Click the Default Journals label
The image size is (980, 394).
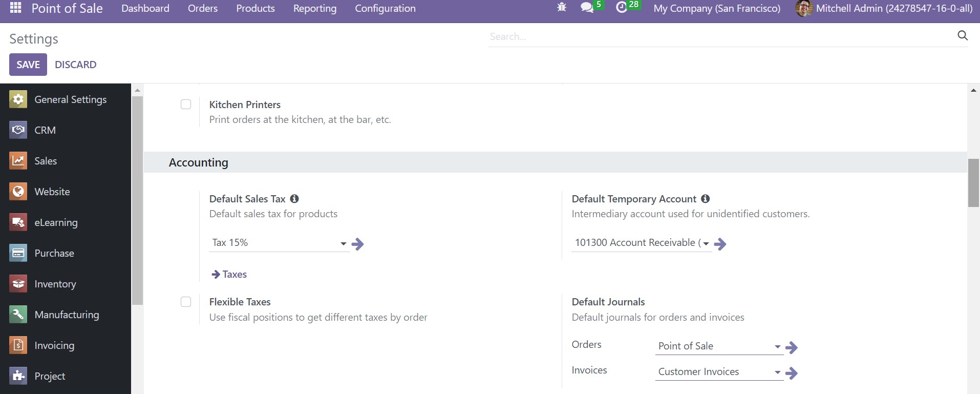point(608,302)
